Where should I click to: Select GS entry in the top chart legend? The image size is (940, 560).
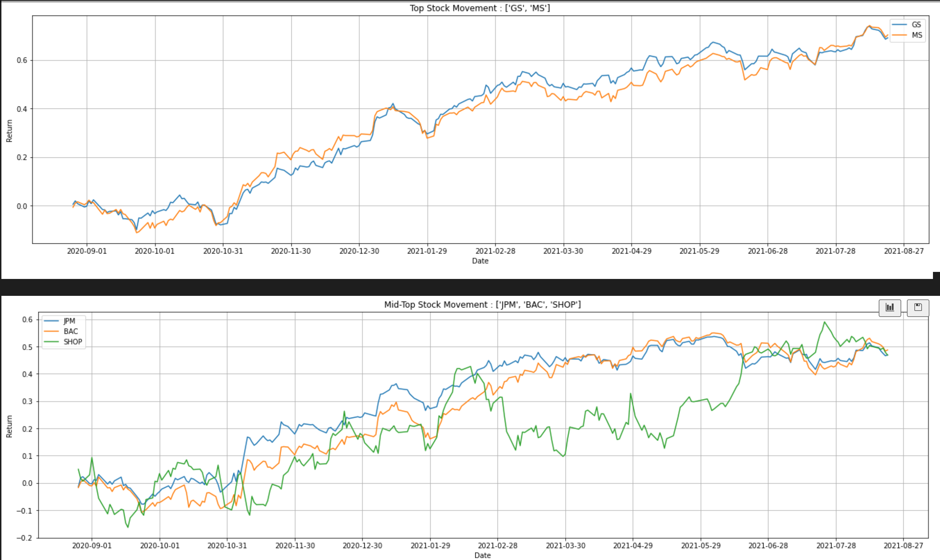(907, 25)
